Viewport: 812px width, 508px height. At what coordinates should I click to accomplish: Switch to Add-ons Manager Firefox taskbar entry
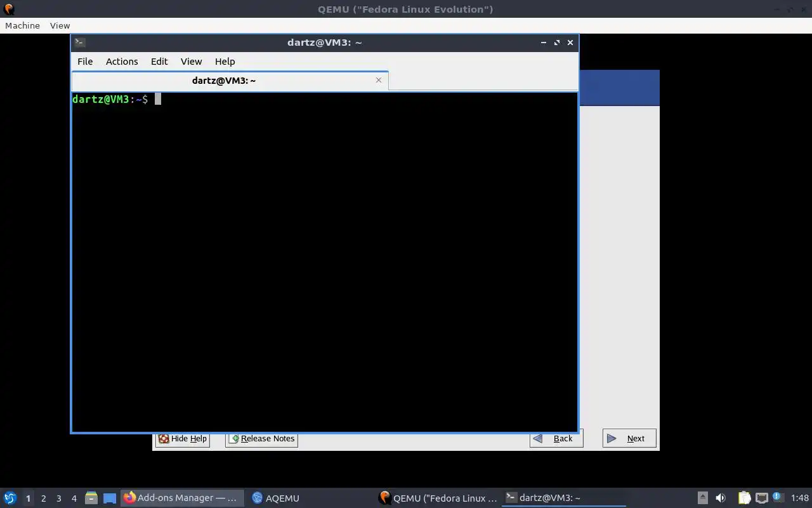pyautogui.click(x=182, y=498)
